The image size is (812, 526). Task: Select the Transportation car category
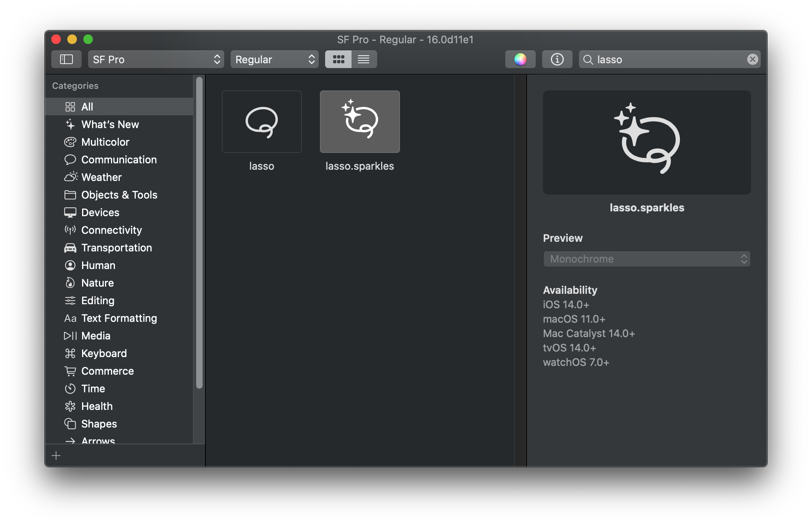116,248
